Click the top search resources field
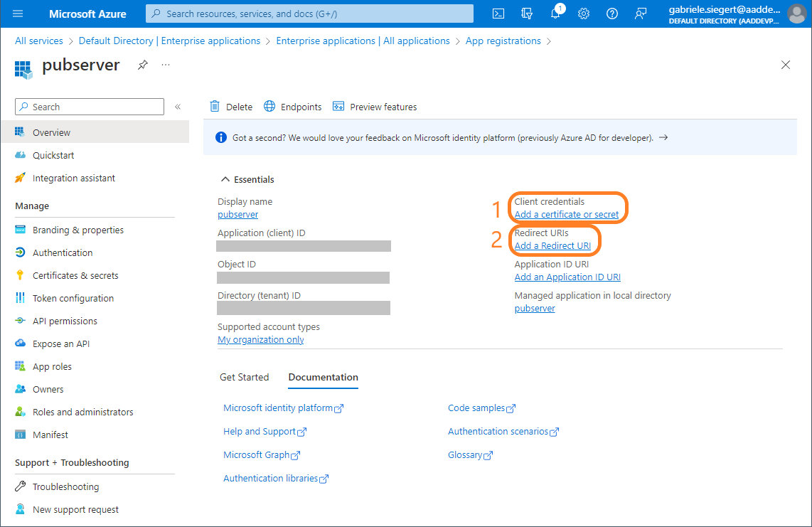 coord(309,14)
